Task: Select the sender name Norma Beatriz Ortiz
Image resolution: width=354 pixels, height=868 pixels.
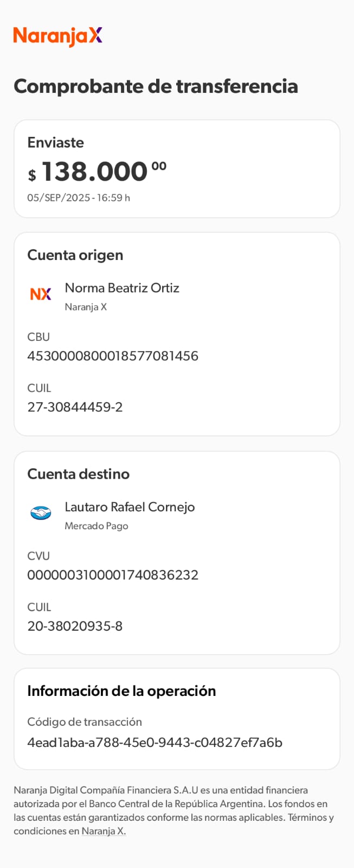Action: (122, 288)
